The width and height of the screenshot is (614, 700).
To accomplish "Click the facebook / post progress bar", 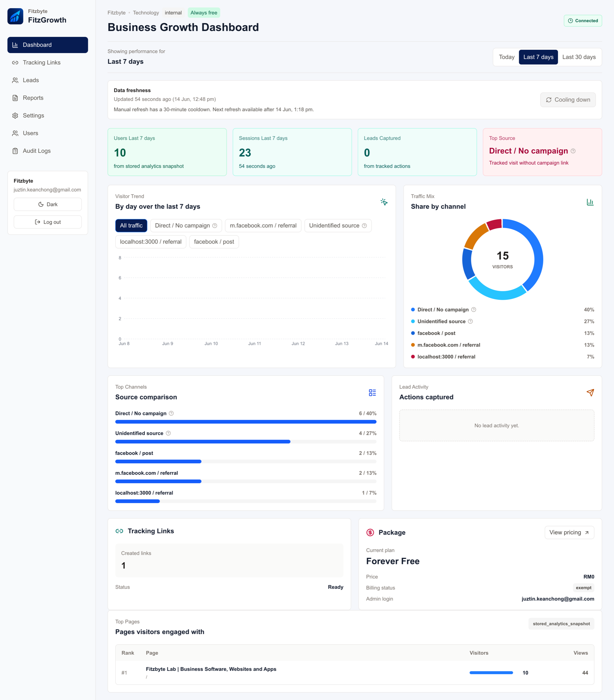I will point(246,462).
